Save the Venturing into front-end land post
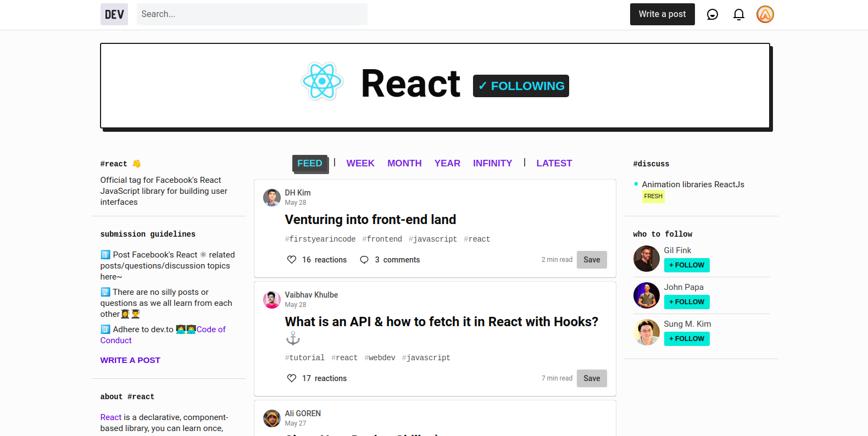This screenshot has height=436, width=868. [591, 260]
